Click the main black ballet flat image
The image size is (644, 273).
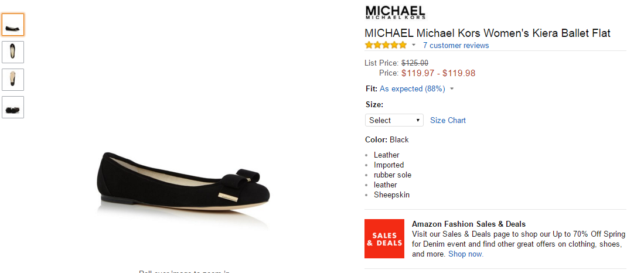point(184,180)
